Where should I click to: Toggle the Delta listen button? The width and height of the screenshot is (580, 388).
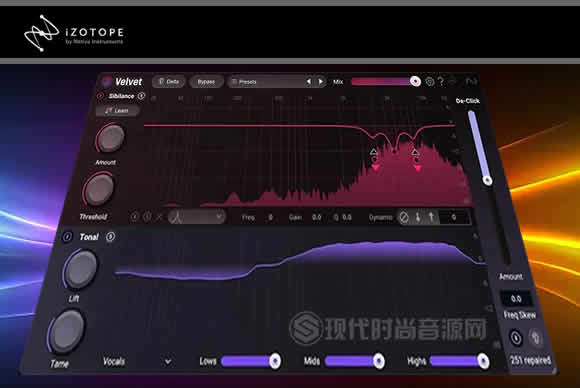[x=169, y=82]
